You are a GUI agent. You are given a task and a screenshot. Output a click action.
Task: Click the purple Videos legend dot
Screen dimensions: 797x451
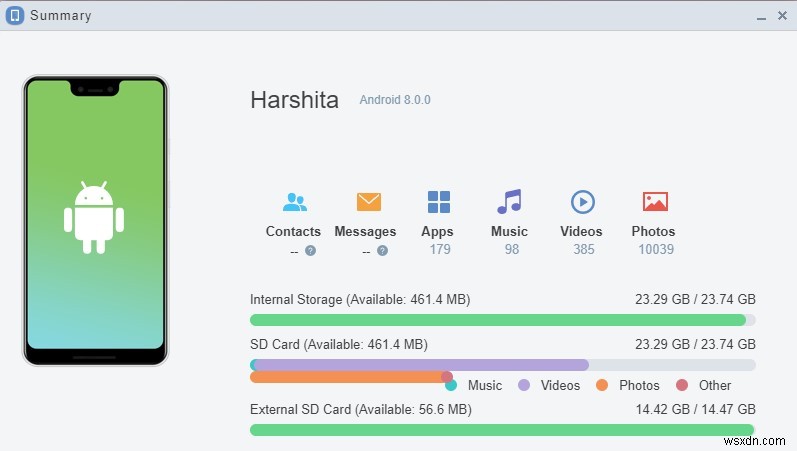(x=524, y=385)
